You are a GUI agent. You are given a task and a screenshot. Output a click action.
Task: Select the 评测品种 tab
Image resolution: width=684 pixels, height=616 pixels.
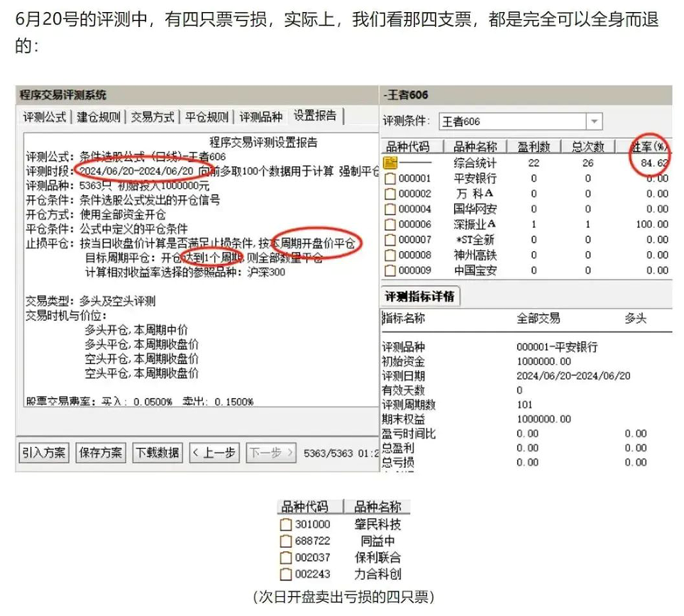coord(260,117)
